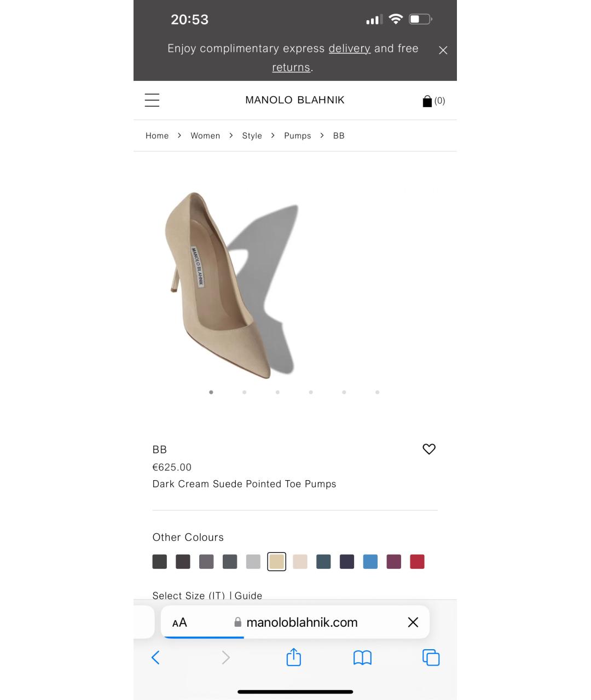Open the delivery link
Screen dimensions: 591x700
coord(349,49)
